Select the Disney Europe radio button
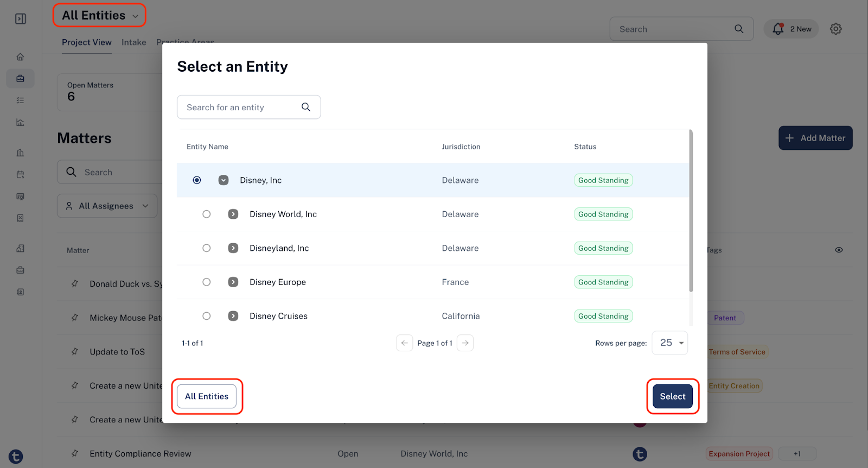Screen dimensions: 868x468 coord(207,282)
